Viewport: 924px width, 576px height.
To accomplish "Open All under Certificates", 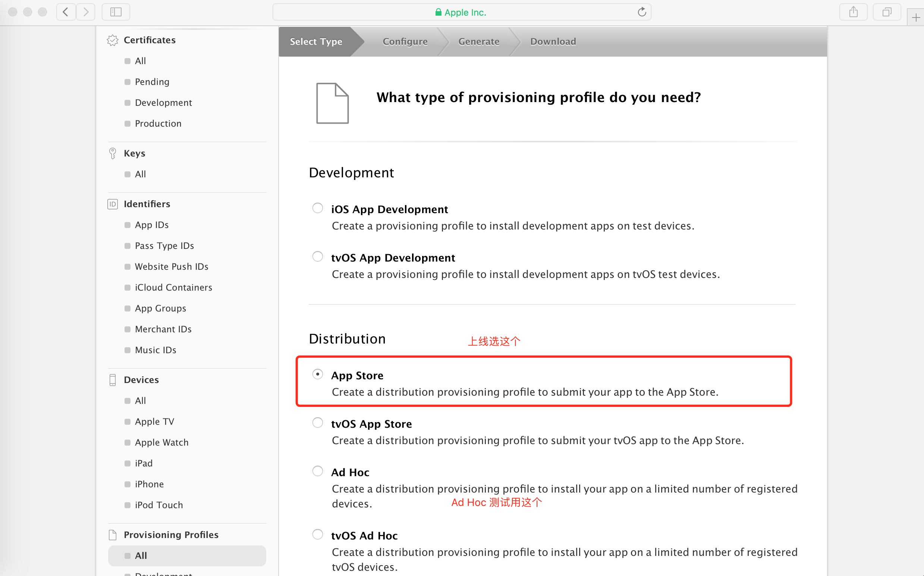I will coord(140,61).
